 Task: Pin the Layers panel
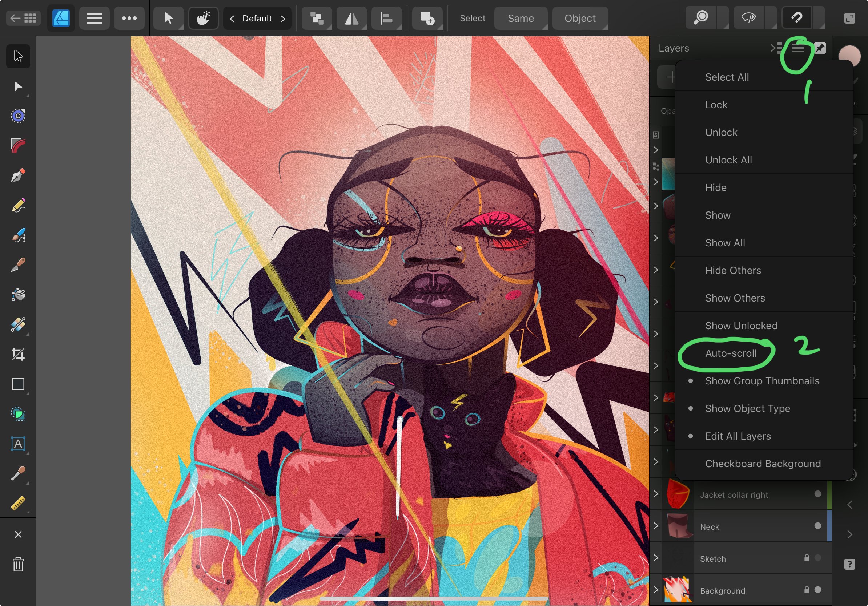pyautogui.click(x=820, y=48)
